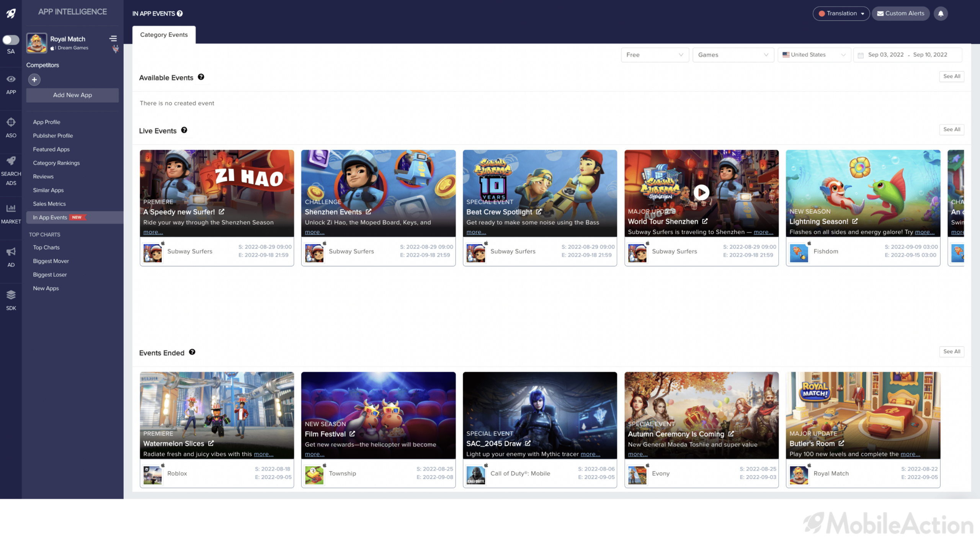
Task: Select the Category Events tab
Action: coord(164,34)
